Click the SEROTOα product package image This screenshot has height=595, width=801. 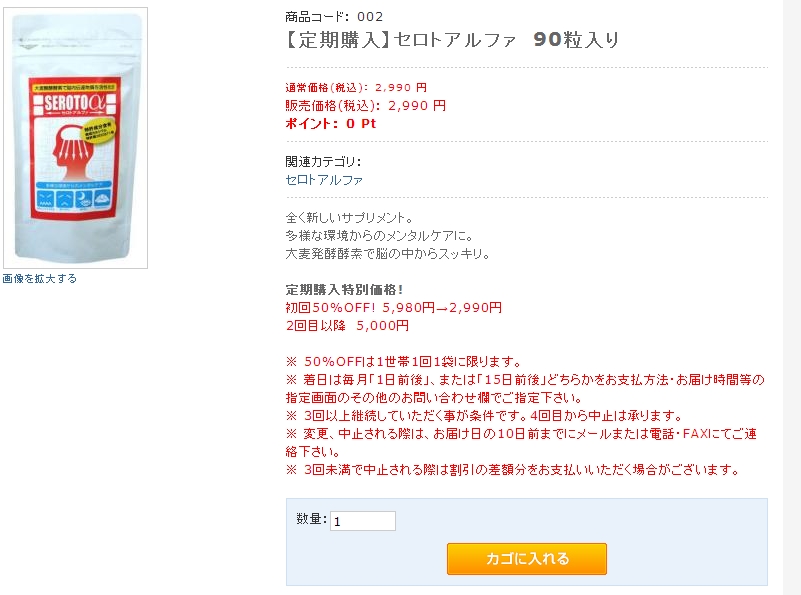tap(76, 138)
